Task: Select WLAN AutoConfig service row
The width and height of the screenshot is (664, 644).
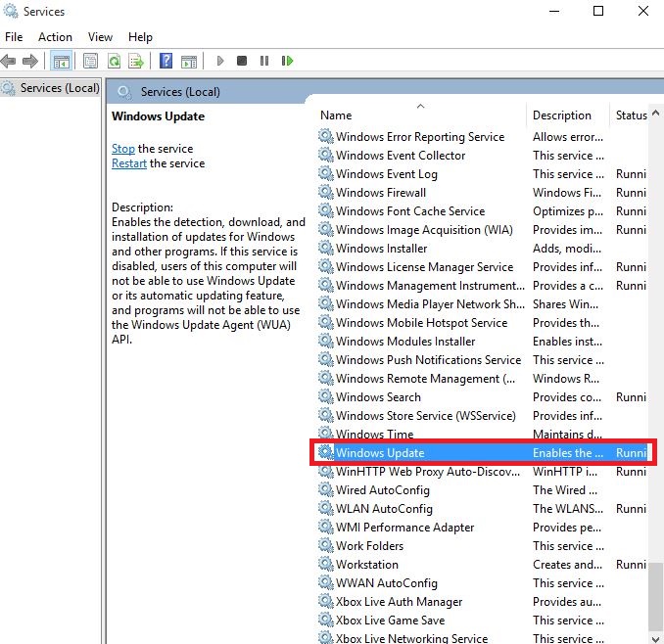Action: (483, 509)
